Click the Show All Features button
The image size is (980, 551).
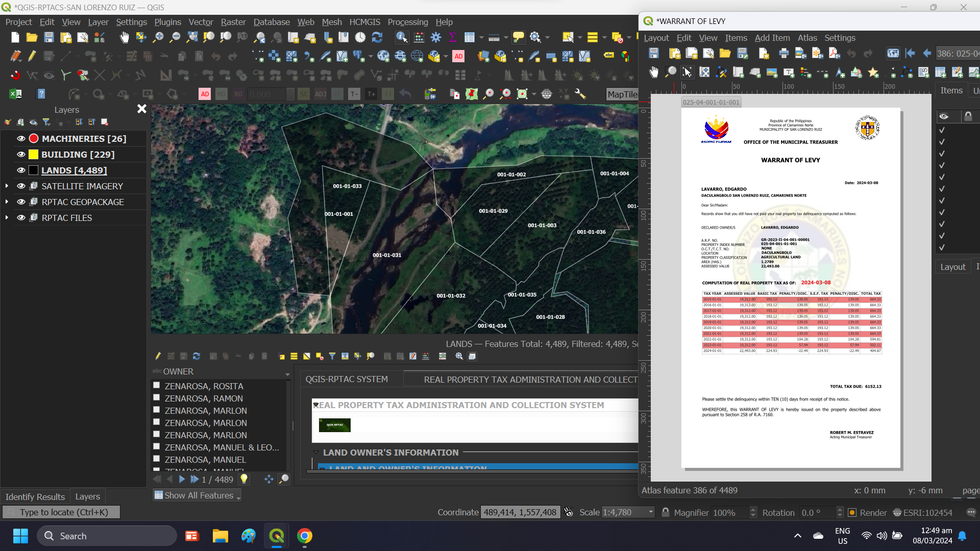point(197,495)
